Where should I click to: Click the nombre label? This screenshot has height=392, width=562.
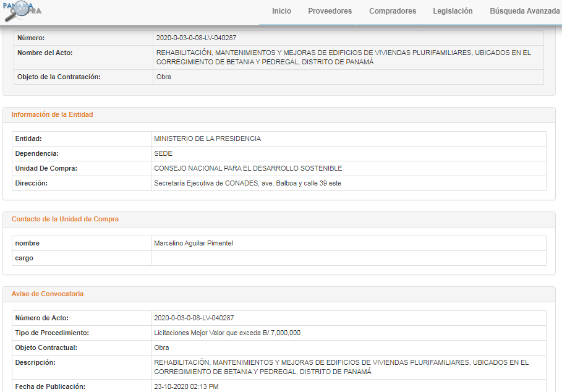pos(27,243)
